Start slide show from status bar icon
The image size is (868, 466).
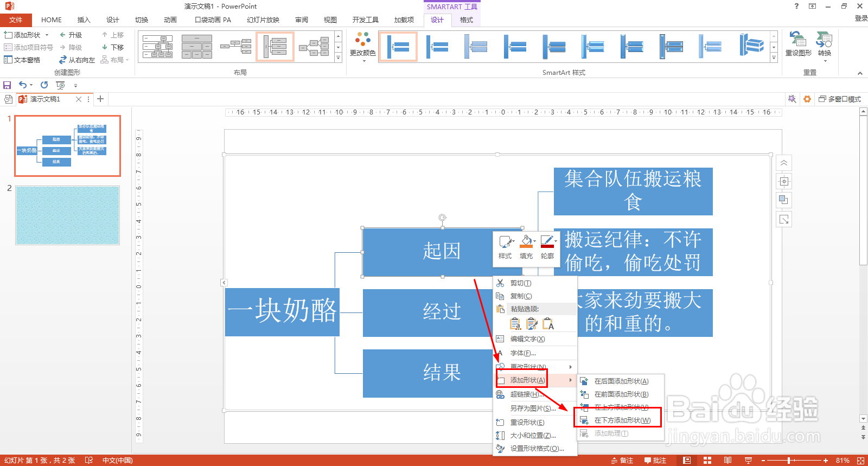tap(748, 461)
